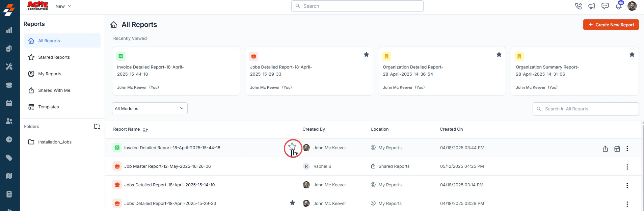Open more options for Invoice Detailed Report row
Screen dimensions: 644x211
627,149
